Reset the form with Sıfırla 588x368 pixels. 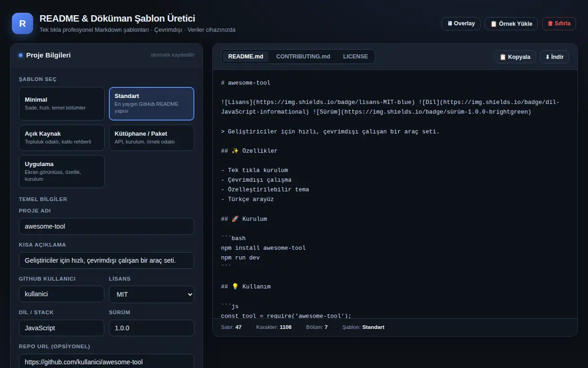tap(559, 24)
